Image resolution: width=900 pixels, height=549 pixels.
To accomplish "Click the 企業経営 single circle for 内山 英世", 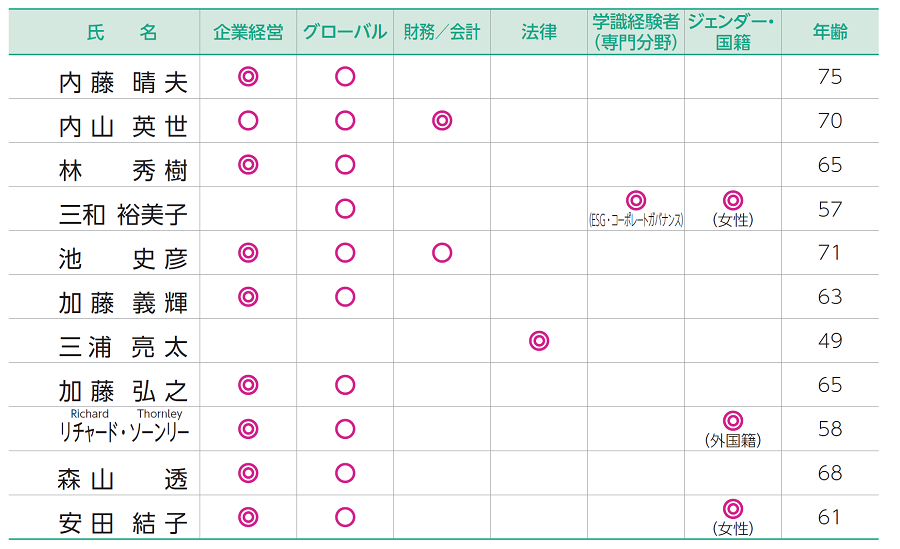I will [248, 121].
